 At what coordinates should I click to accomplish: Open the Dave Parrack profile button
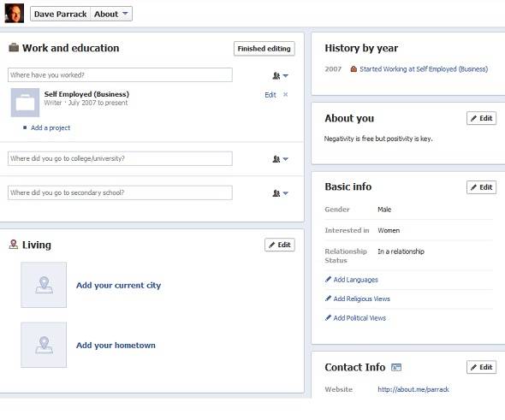click(60, 15)
